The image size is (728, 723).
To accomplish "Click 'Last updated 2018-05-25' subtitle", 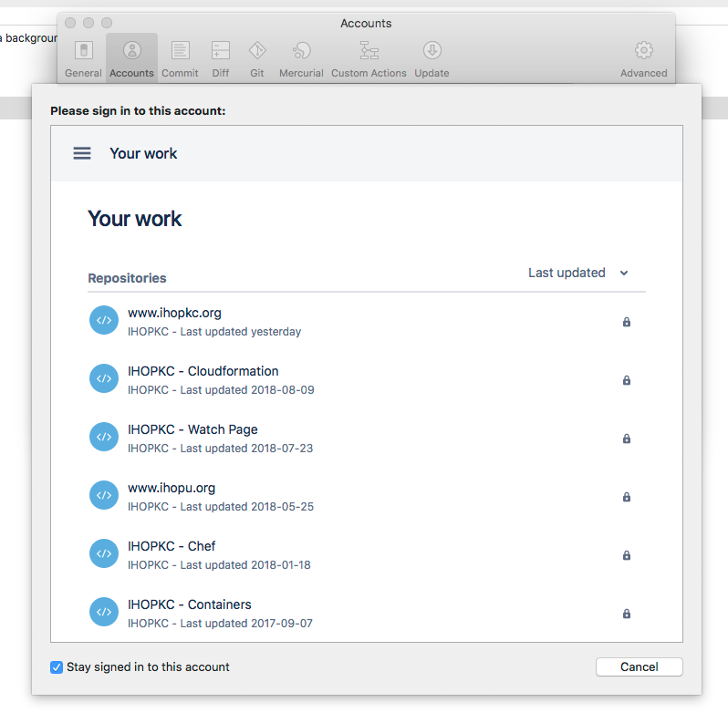I will 247,507.
